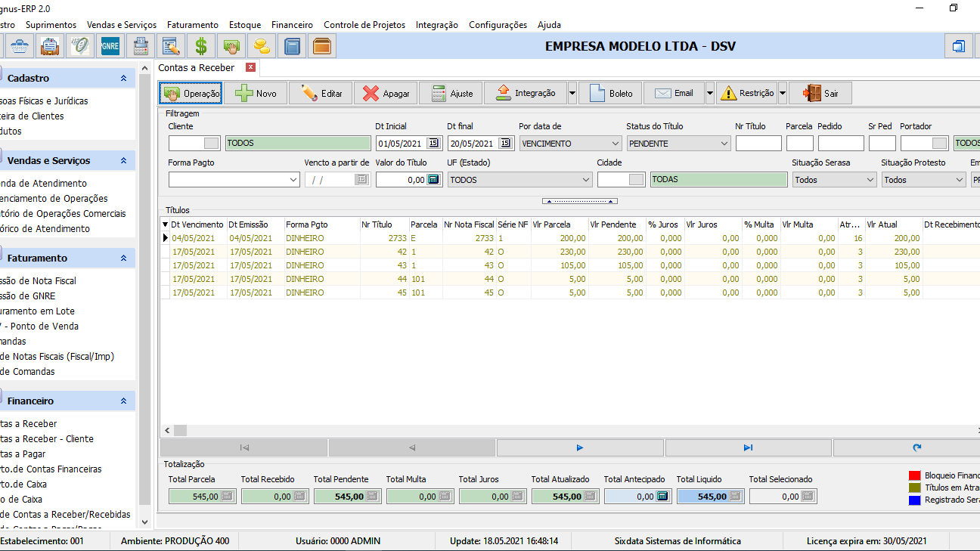The height and width of the screenshot is (551, 980).
Task: Open the Ajuda menu
Action: tap(549, 25)
